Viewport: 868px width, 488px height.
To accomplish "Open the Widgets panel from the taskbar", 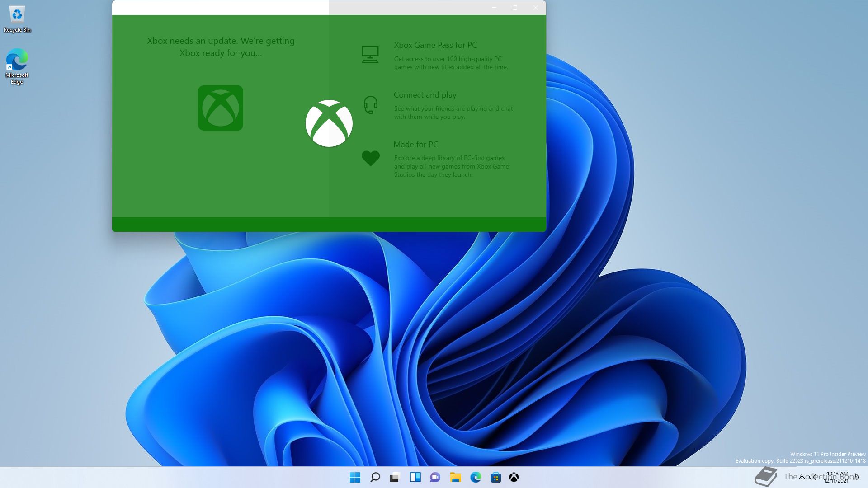I will (415, 477).
